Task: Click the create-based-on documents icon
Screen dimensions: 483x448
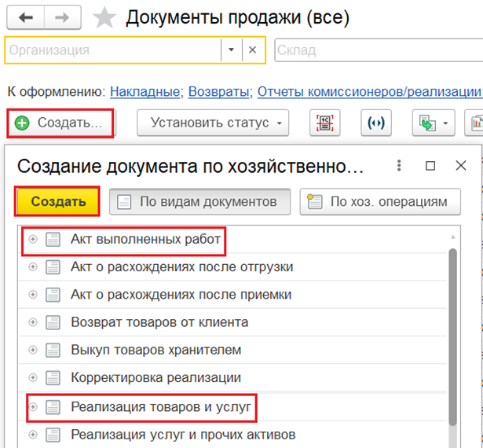Action: point(427,123)
